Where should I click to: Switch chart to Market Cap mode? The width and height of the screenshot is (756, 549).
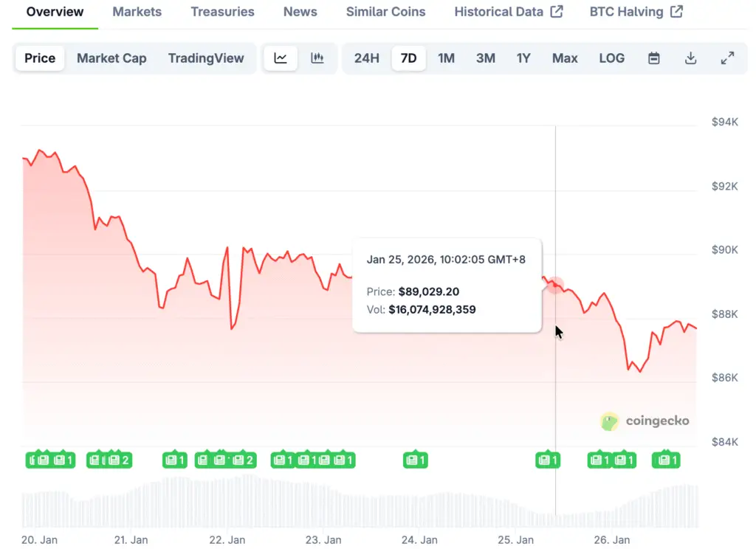[111, 58]
